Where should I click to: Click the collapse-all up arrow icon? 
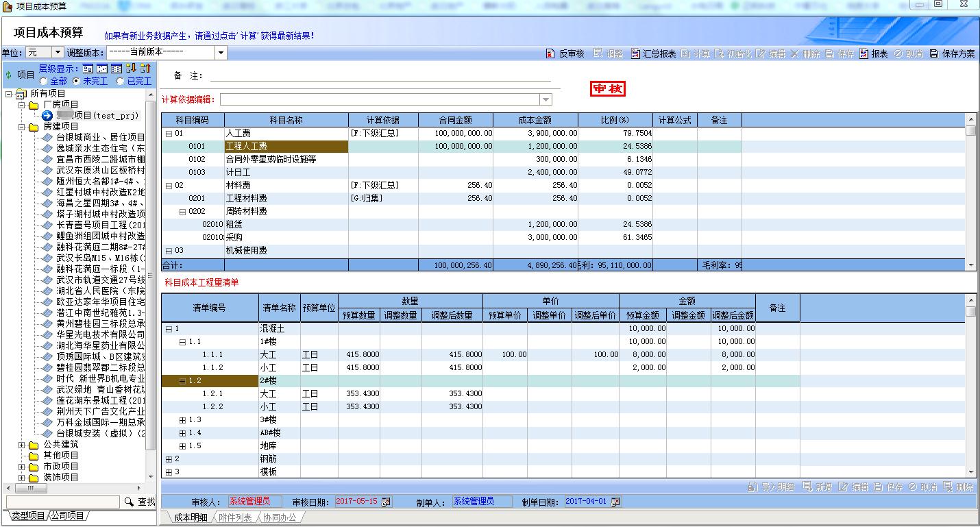pyautogui.click(x=145, y=69)
